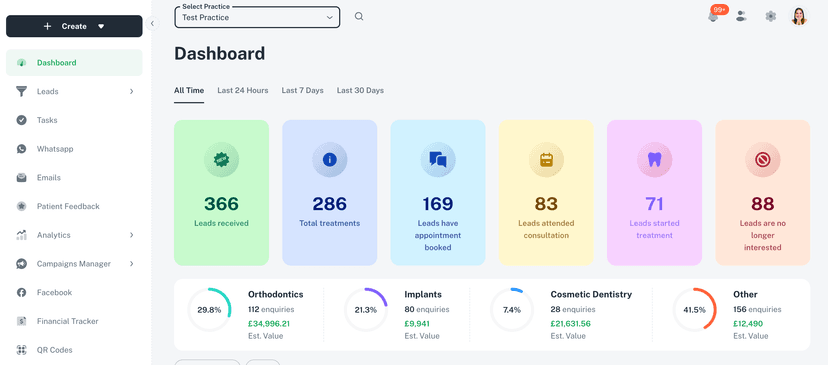
Task: Click the users icon in header
Action: pos(741,16)
